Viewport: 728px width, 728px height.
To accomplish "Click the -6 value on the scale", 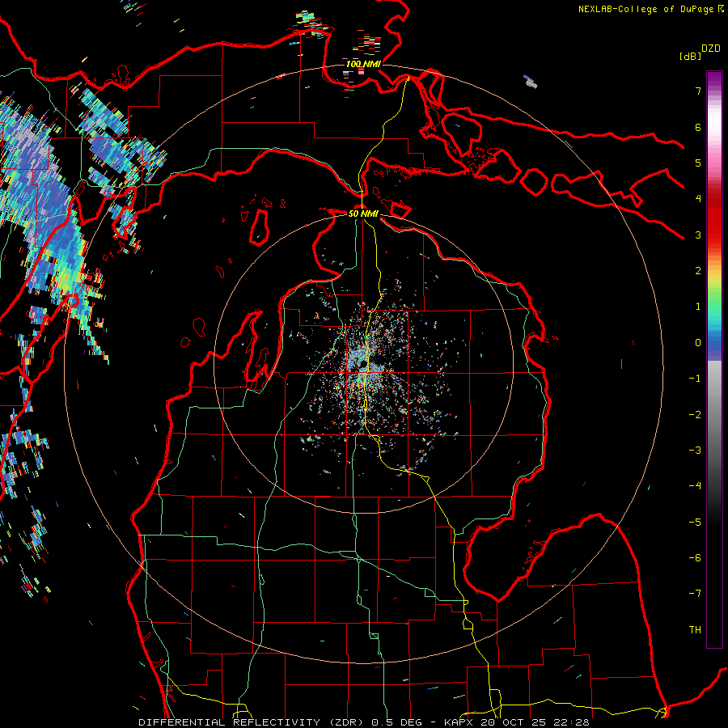I will tap(695, 558).
